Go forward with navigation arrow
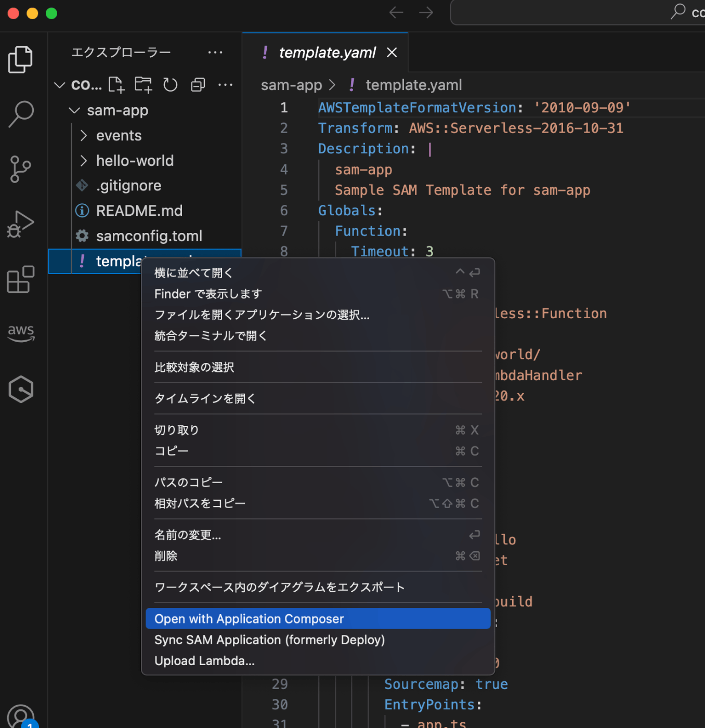Viewport: 705px width, 728px height. click(x=426, y=12)
